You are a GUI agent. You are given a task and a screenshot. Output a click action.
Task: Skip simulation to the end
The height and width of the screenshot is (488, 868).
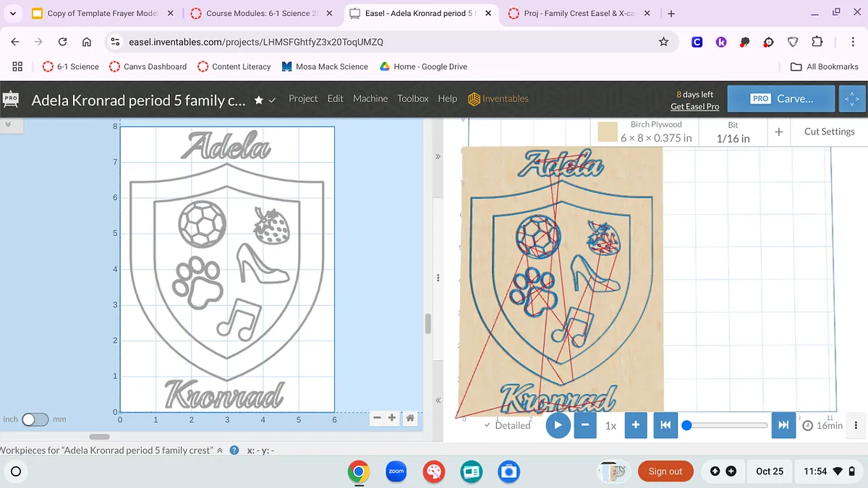[783, 425]
